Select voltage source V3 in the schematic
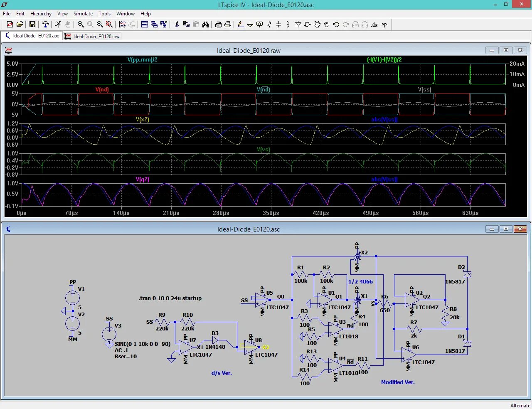 109,334
